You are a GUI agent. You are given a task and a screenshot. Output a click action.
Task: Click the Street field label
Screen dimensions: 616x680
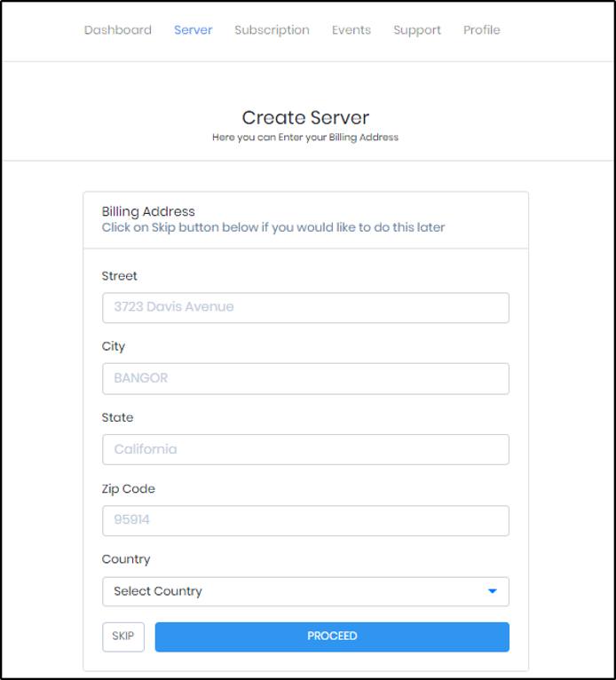(120, 276)
